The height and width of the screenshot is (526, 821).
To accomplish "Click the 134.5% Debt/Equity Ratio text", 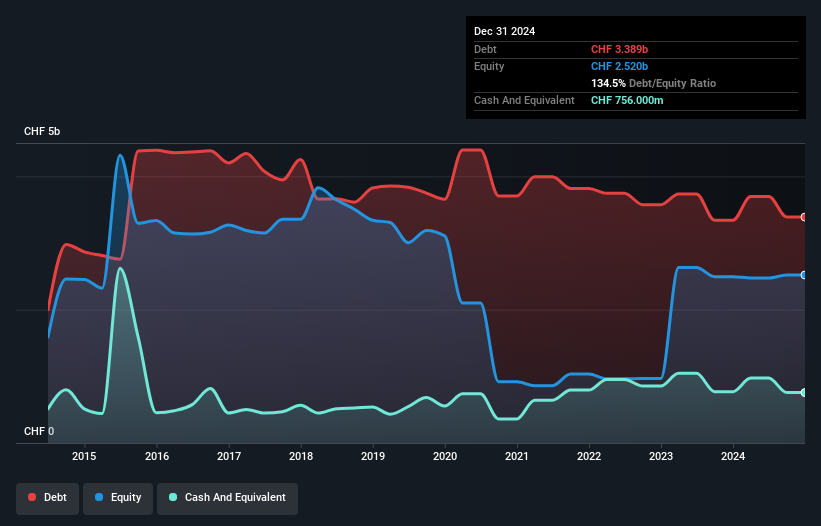I will pos(653,83).
